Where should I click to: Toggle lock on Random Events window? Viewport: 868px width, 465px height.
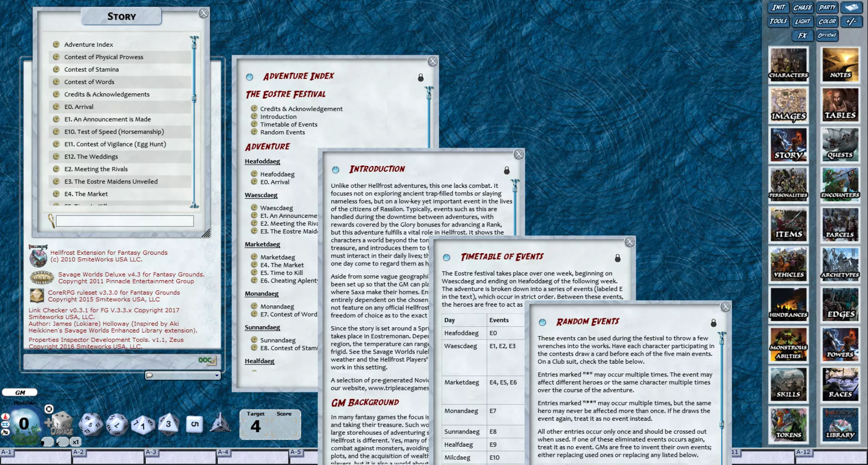[713, 323]
